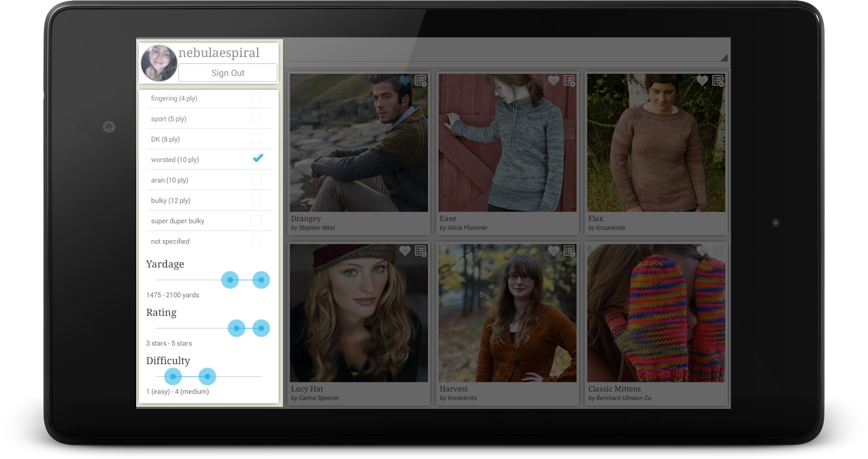Queue Classic Mittens using its list icon
Viewport: 868px width, 459px height.
coord(718,251)
